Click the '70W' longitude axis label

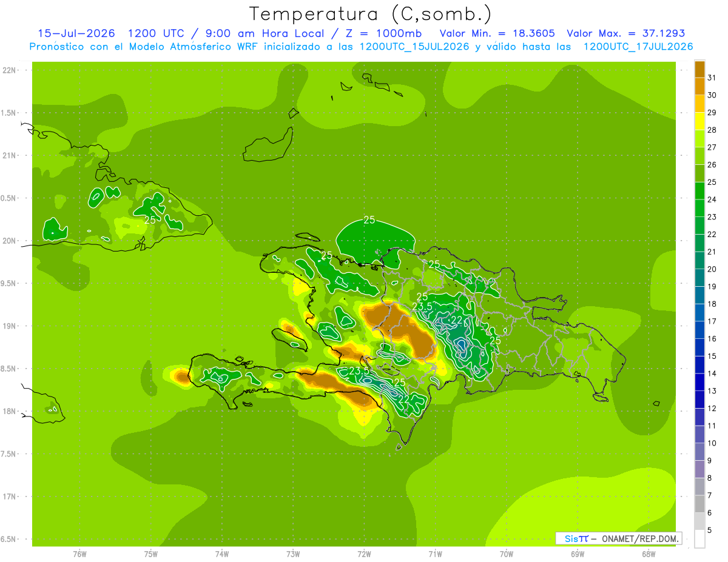coord(507,554)
